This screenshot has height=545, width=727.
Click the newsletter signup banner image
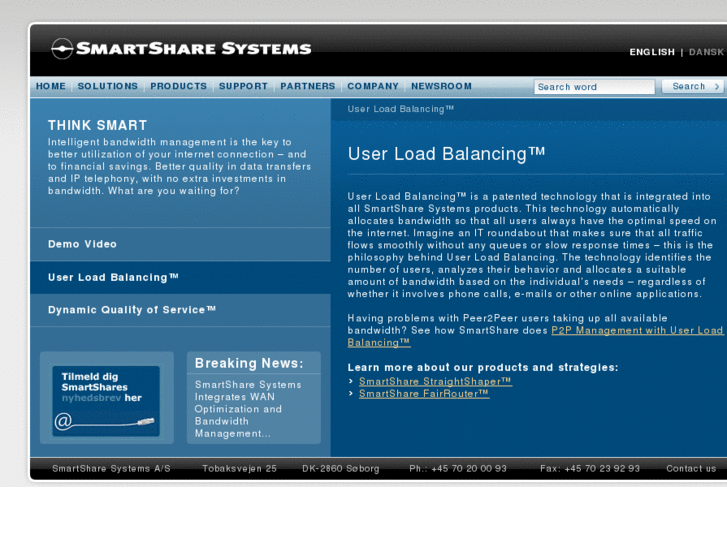pyautogui.click(x=106, y=401)
